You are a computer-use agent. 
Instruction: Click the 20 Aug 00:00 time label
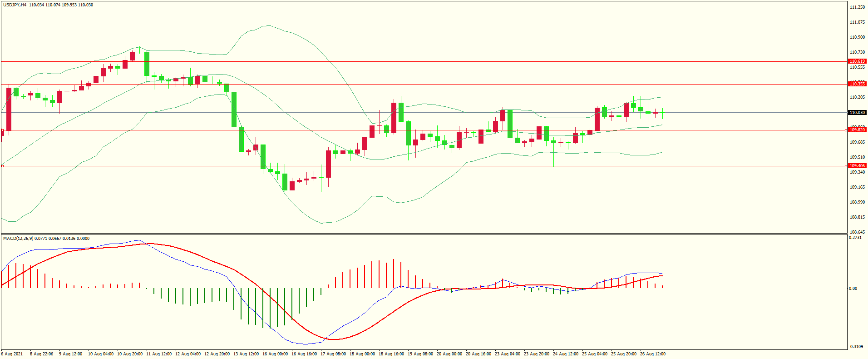(x=449, y=354)
